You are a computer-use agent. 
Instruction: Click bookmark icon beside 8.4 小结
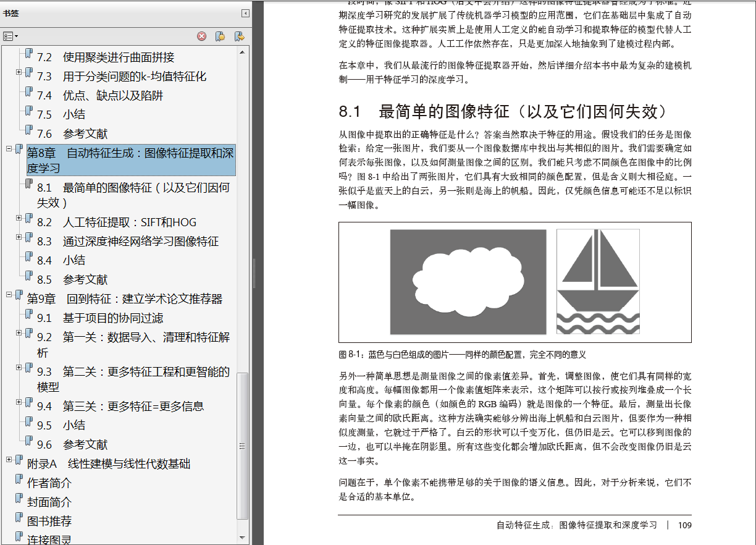coord(28,257)
